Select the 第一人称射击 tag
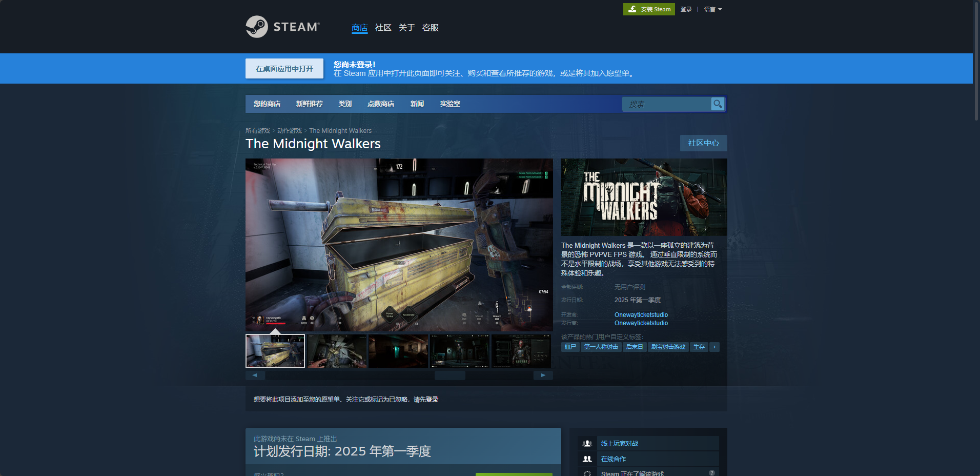The width and height of the screenshot is (980, 476). point(601,347)
